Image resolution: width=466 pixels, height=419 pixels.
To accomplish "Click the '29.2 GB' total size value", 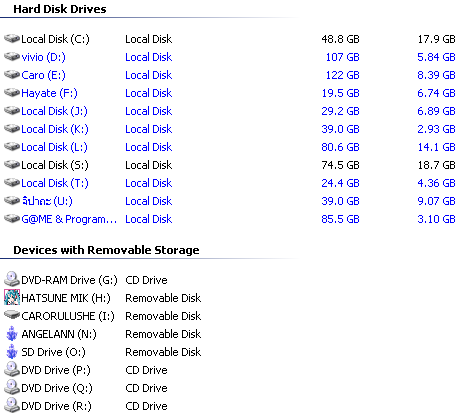I will point(340,111).
